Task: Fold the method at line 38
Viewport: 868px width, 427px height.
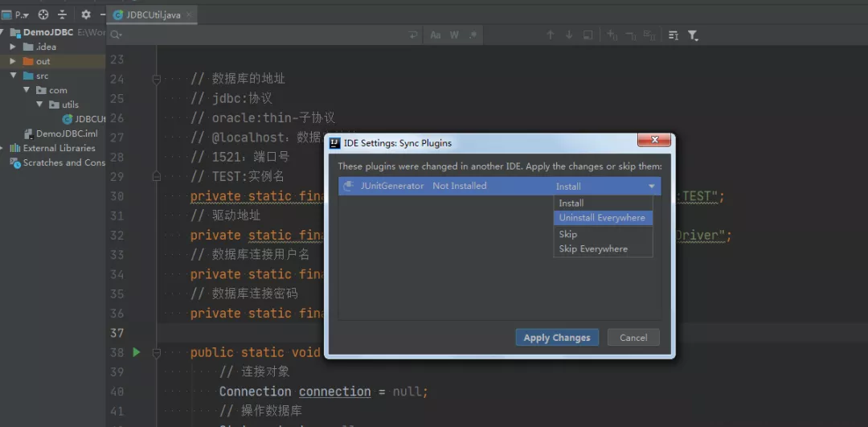Action: [156, 352]
